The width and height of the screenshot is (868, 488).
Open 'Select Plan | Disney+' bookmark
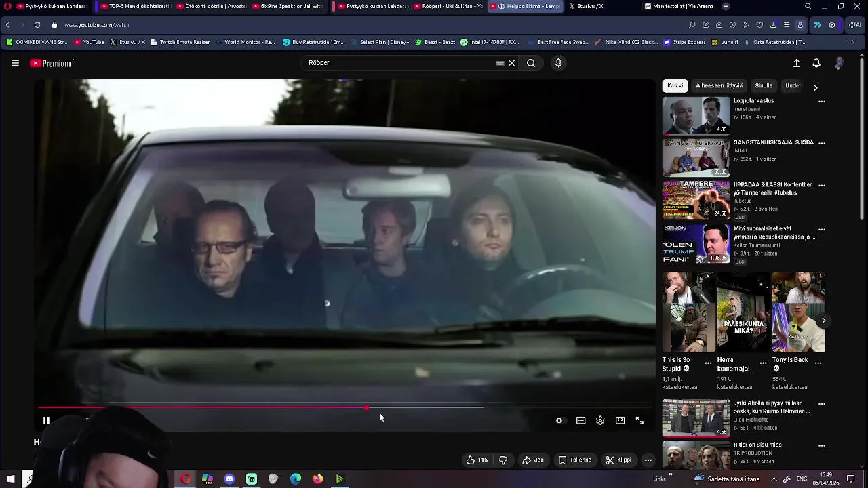click(x=380, y=42)
